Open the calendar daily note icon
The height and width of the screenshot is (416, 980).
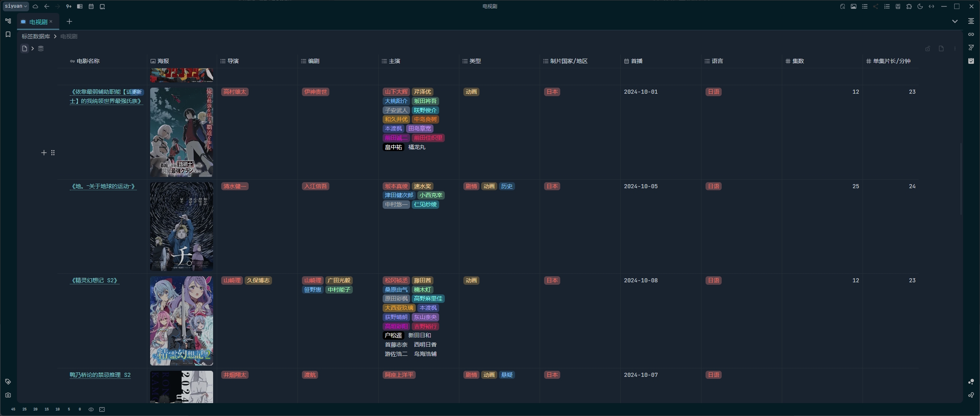(91, 6)
